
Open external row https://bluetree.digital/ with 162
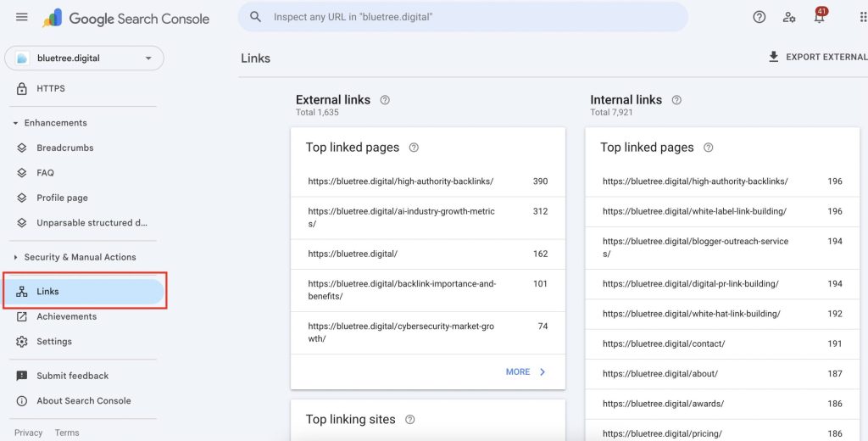[428, 254]
